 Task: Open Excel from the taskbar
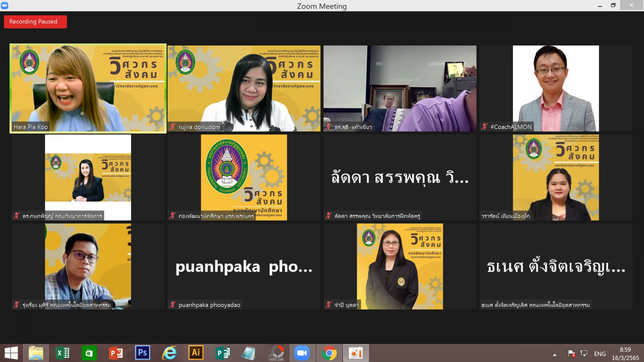[62, 353]
